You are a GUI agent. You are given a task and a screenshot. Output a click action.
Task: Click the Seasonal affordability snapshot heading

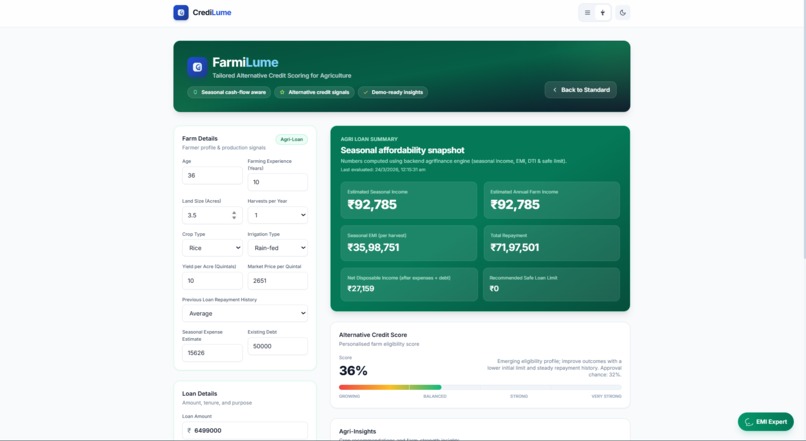(402, 150)
